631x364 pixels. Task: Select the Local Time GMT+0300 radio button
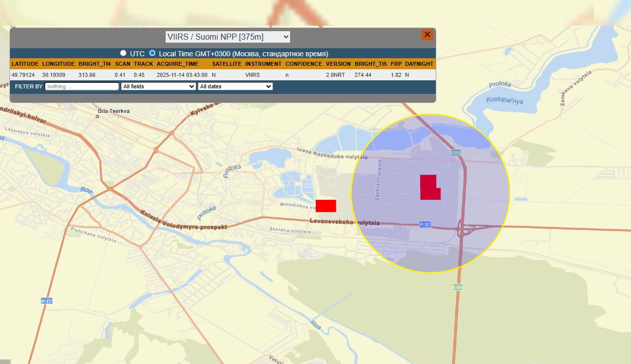coord(153,53)
